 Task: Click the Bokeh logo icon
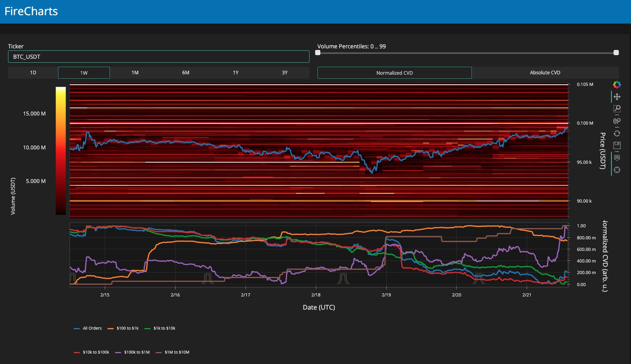coord(617,84)
